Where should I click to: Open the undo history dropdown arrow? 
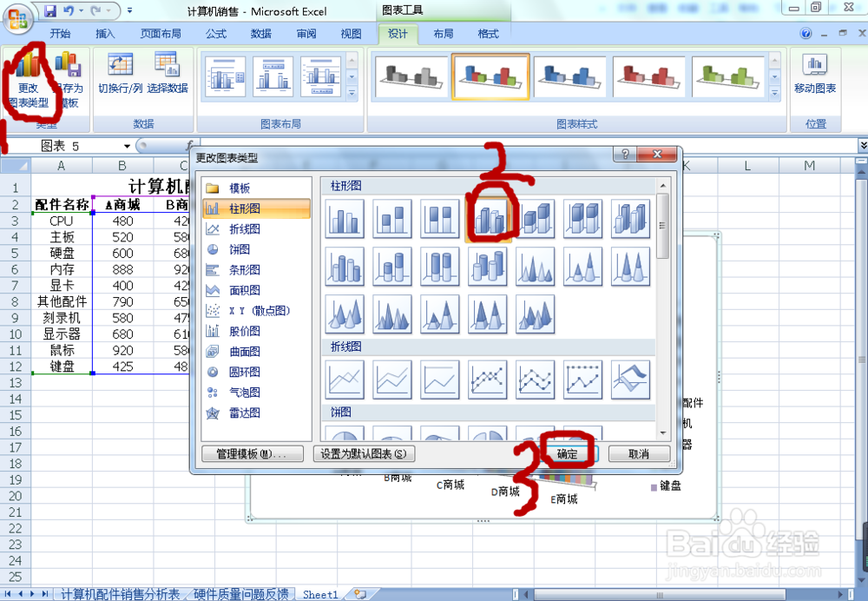[81, 10]
